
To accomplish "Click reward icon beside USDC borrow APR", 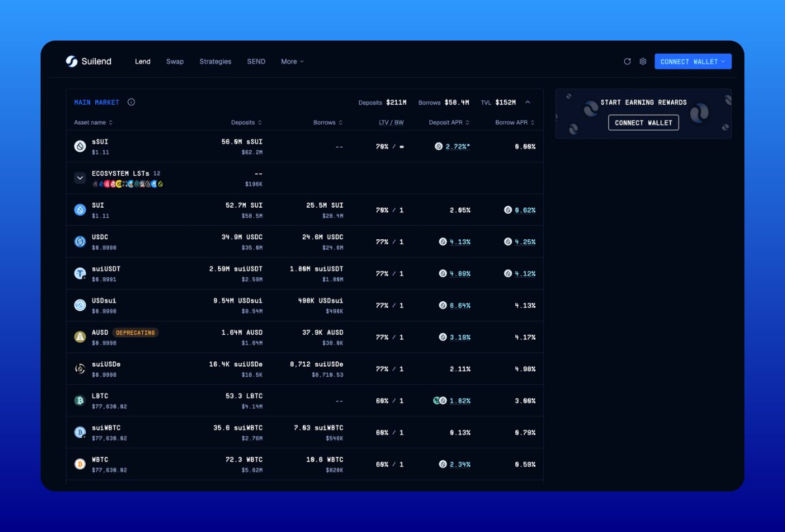I will (x=508, y=242).
